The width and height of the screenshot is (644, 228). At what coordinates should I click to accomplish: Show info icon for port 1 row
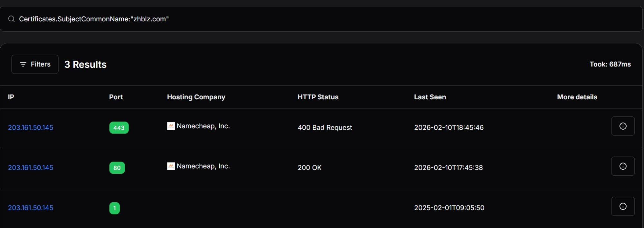click(x=622, y=206)
